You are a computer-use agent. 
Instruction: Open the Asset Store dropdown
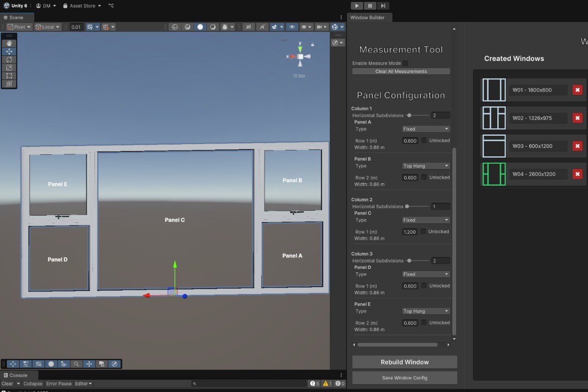click(x=82, y=6)
